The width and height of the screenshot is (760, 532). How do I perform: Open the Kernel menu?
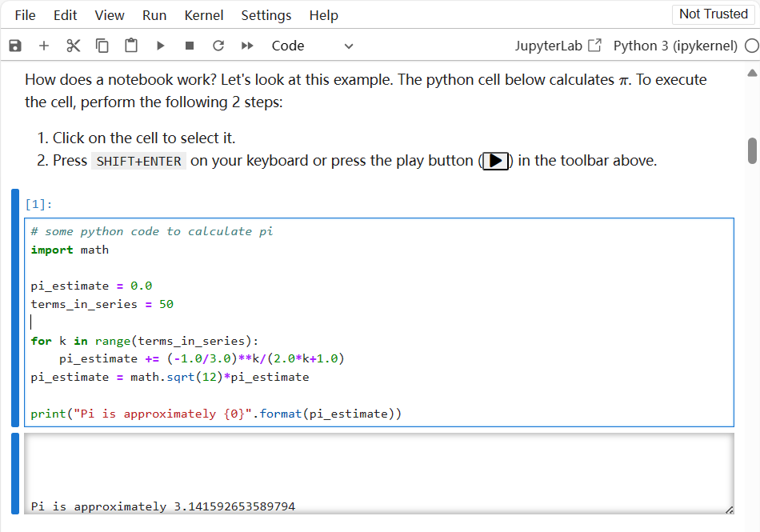203,14
